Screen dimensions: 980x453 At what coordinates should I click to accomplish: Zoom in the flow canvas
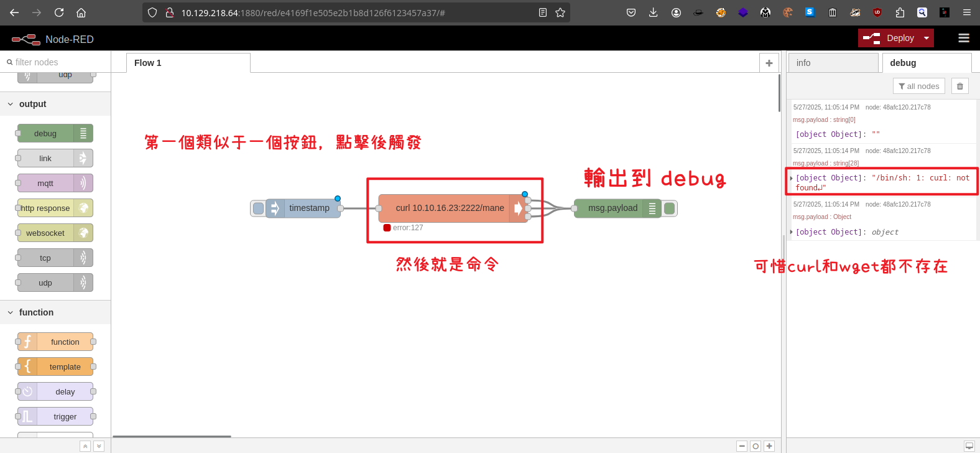click(x=769, y=446)
